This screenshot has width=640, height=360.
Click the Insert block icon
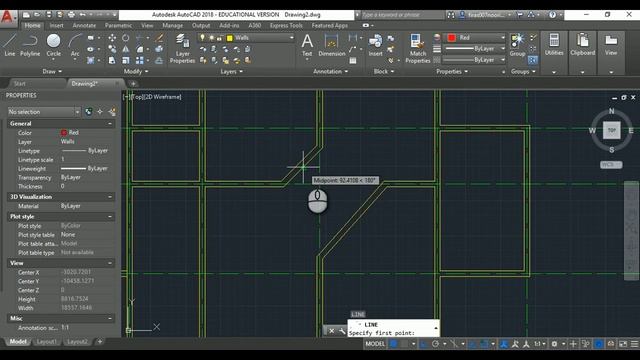tap(375, 45)
